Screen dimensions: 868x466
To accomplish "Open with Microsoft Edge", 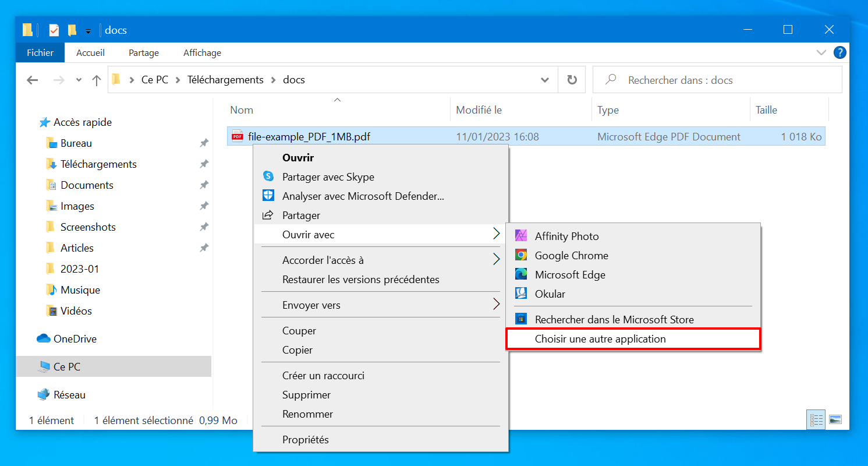I will pos(633,275).
